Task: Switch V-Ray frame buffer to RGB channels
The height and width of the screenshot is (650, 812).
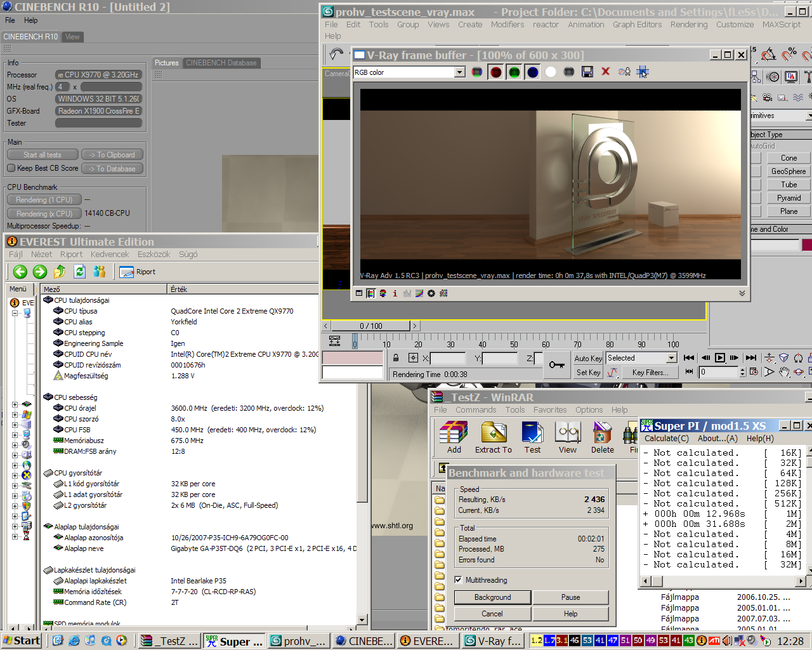Action: click(x=477, y=72)
